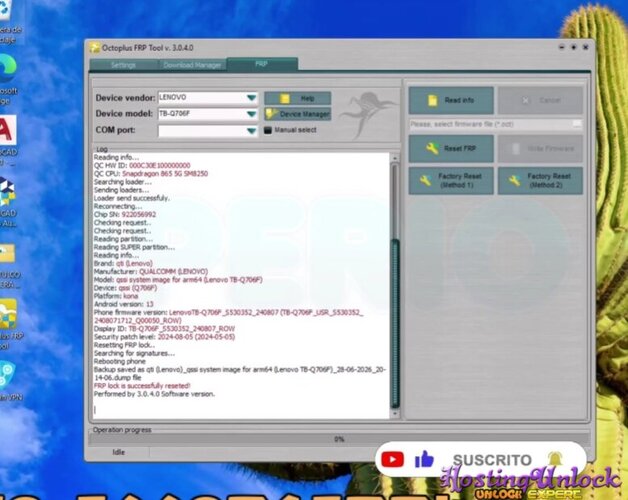Run Factory Reset Method 2

[540, 181]
